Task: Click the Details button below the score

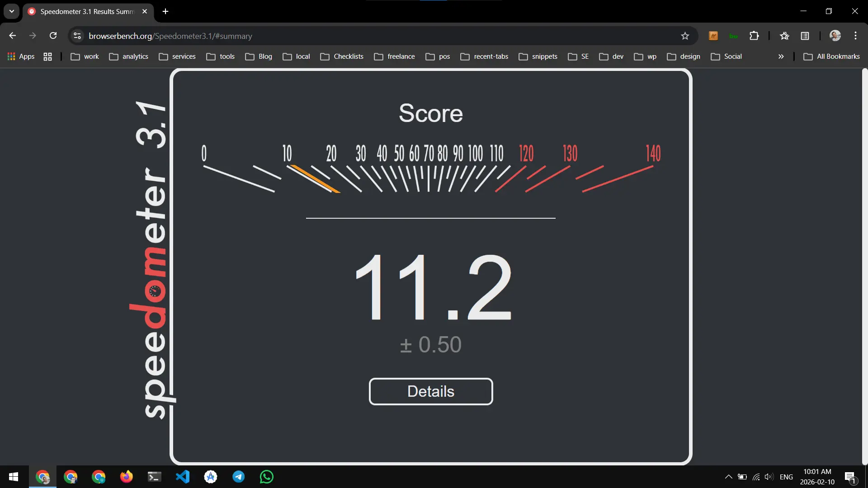Action: coord(431,391)
